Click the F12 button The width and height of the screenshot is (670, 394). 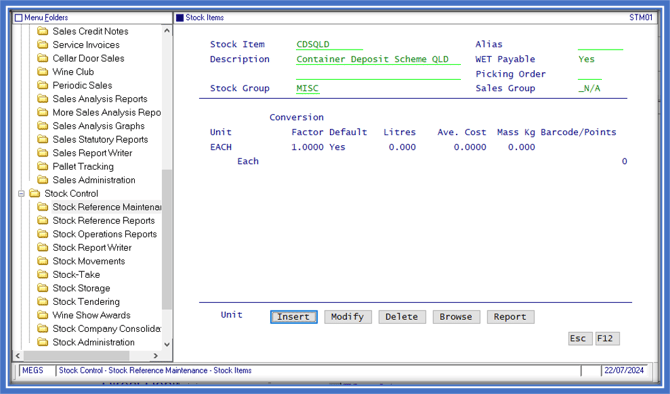(x=607, y=338)
